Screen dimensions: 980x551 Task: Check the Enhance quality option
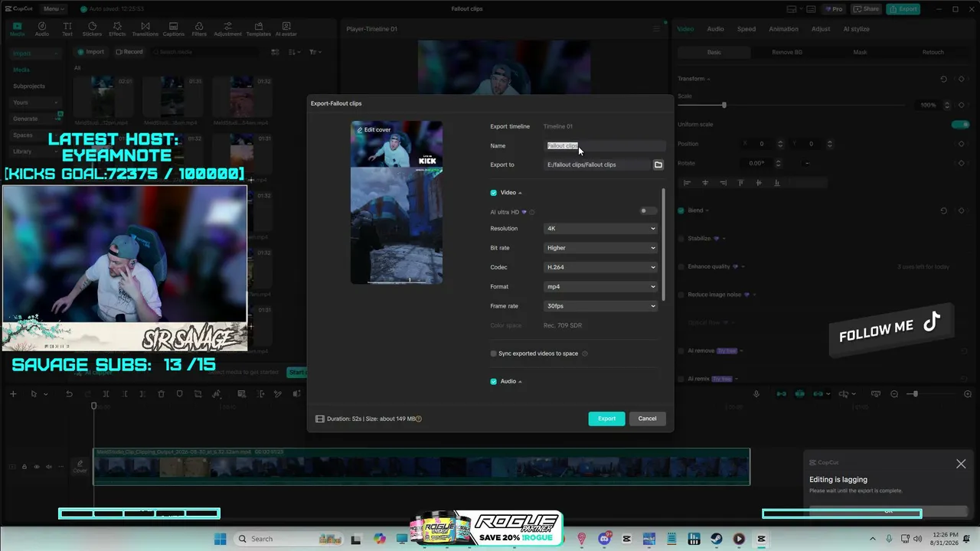[681, 266]
